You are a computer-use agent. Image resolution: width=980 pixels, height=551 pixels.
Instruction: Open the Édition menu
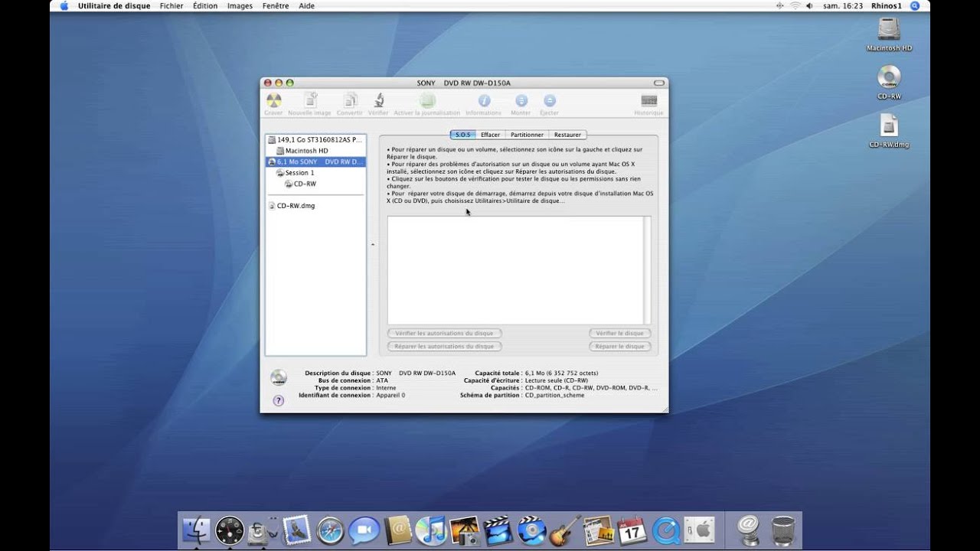(205, 5)
